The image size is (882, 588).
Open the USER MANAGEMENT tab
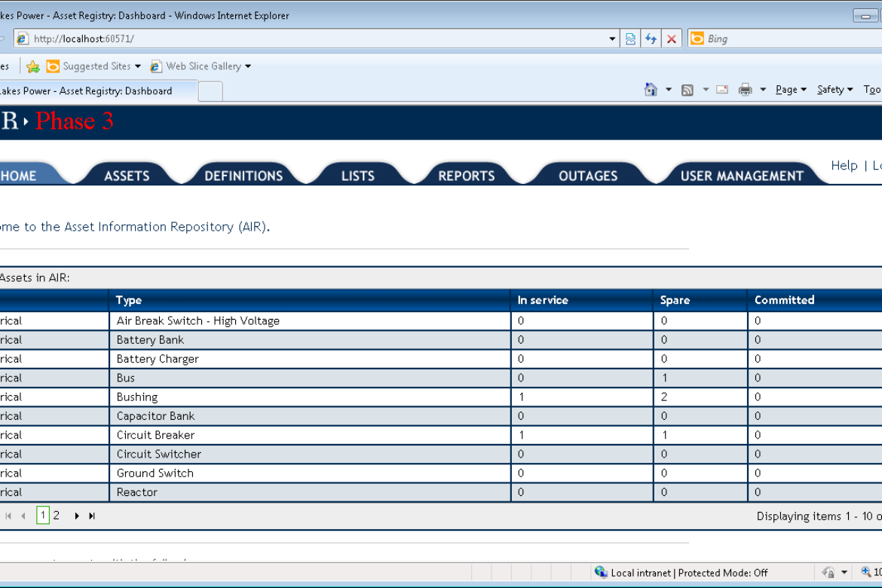(742, 176)
